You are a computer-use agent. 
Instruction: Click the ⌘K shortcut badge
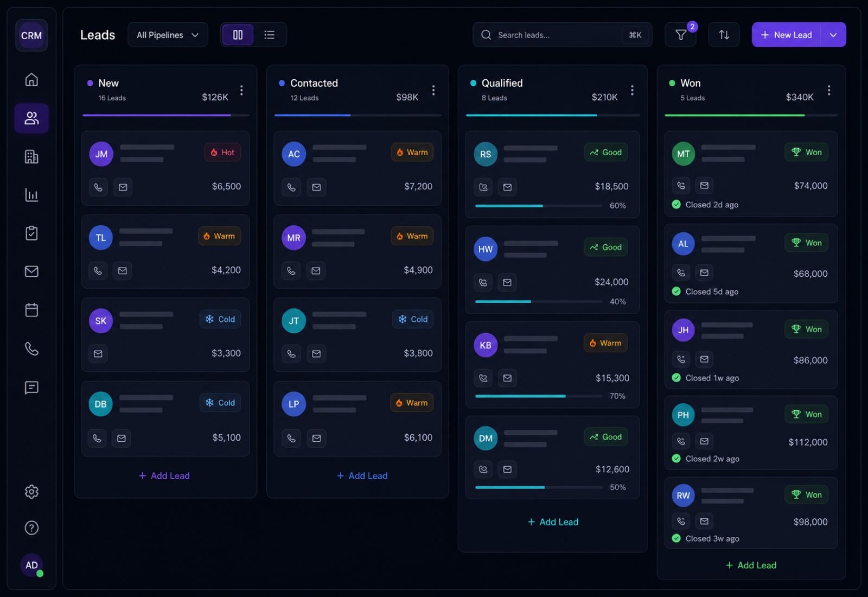coord(635,35)
